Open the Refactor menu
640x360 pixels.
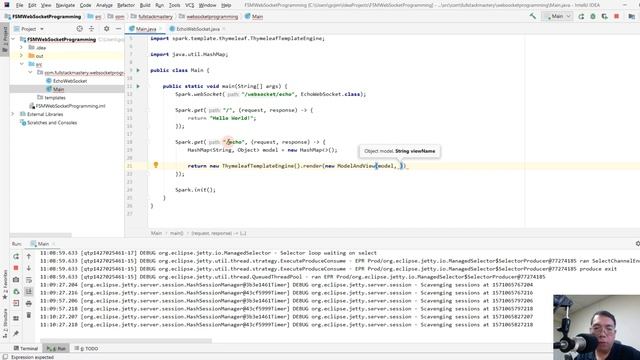[126, 5]
